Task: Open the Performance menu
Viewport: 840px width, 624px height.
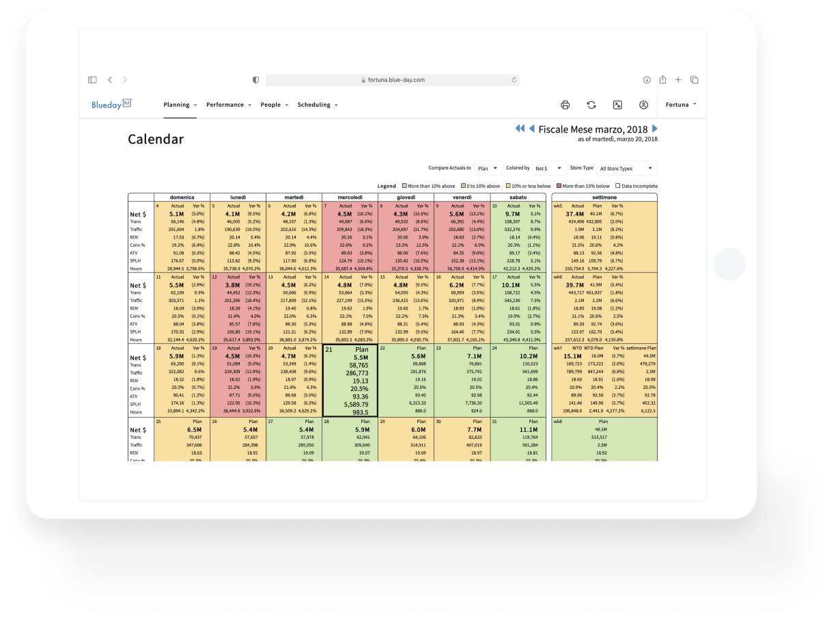Action: (229, 105)
